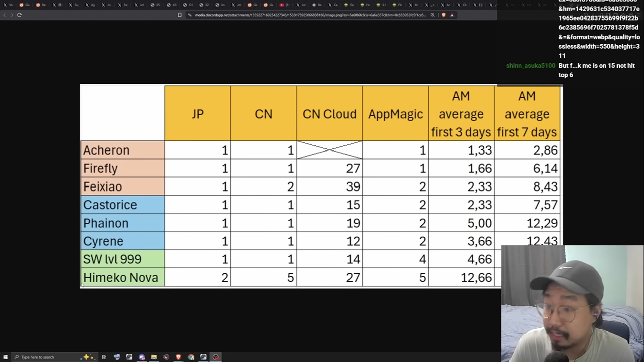Switch to the tab labeled "im"
This screenshot has width=644, height=362.
click(x=220, y=5)
